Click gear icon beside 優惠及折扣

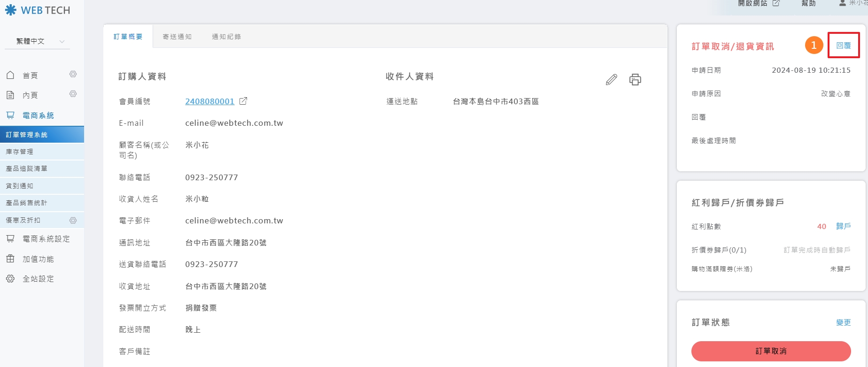(73, 220)
